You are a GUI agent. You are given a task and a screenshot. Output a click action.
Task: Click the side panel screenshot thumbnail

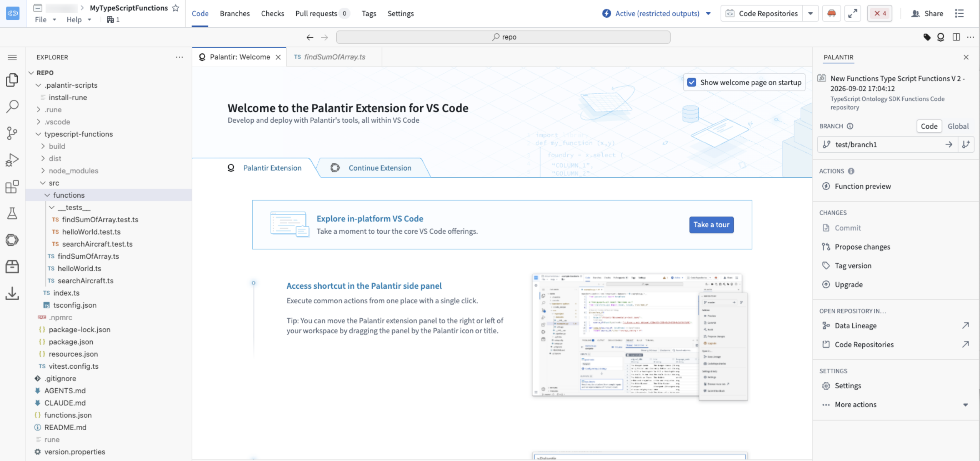point(640,337)
